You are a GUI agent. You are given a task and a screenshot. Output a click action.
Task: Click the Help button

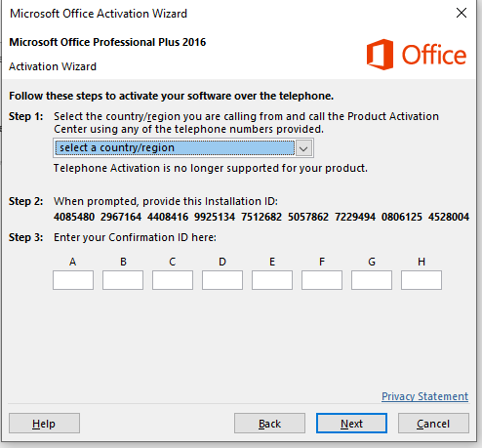click(x=44, y=424)
